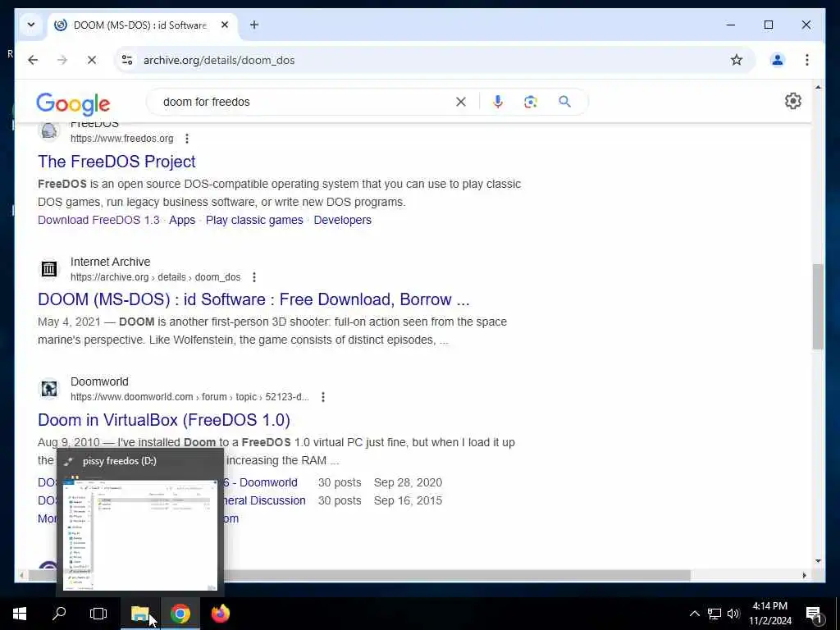Go back to the previous page

click(33, 60)
